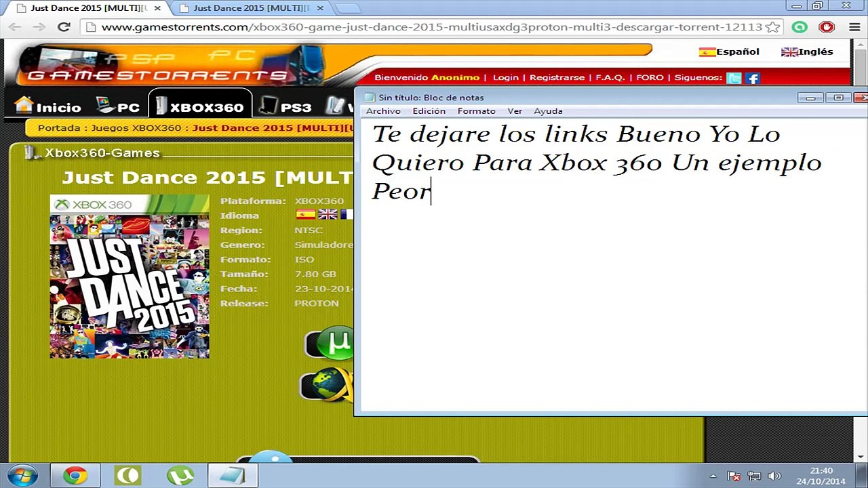Switch site language to Inglés

tap(807, 52)
